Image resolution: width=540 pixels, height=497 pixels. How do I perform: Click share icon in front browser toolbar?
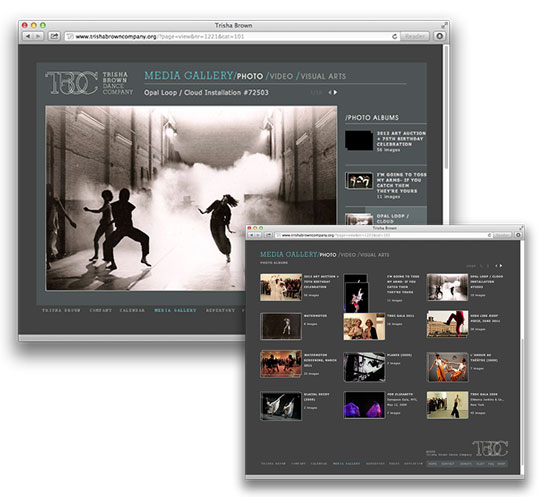(268, 235)
